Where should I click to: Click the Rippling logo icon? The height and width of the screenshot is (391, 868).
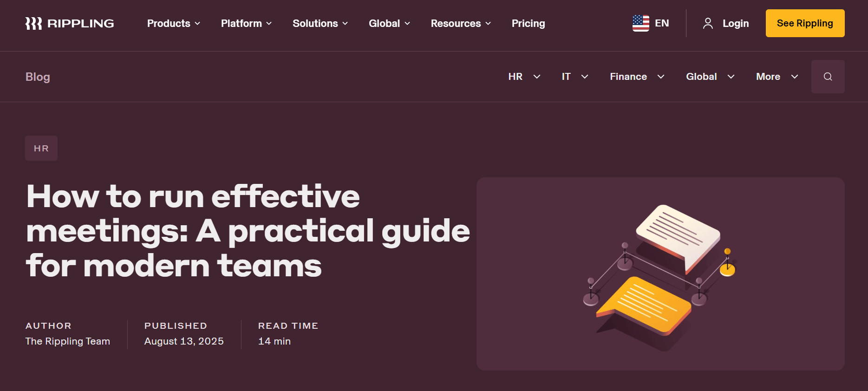click(x=33, y=23)
